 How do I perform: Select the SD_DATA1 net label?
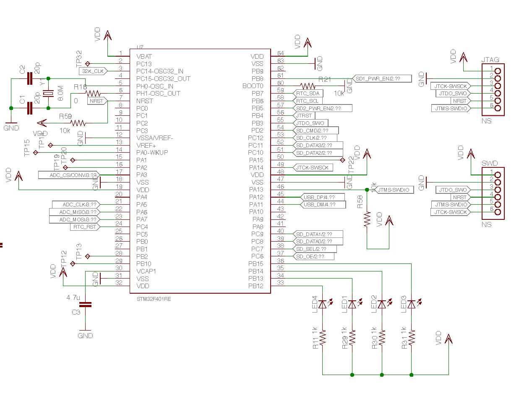pyautogui.click(x=317, y=234)
